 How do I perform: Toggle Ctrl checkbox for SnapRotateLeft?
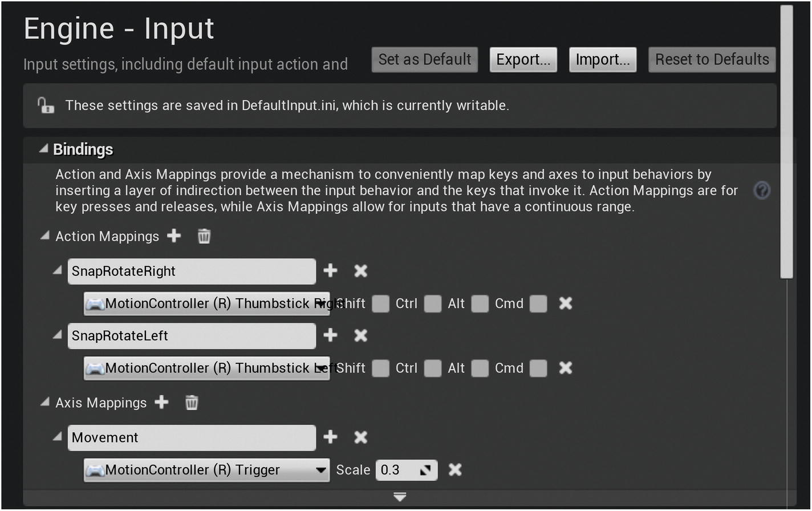(433, 368)
